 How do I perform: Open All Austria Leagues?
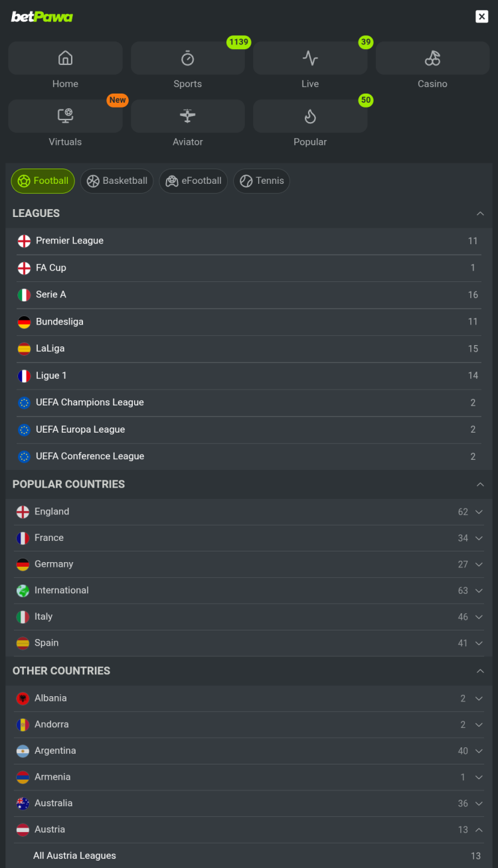tap(74, 856)
